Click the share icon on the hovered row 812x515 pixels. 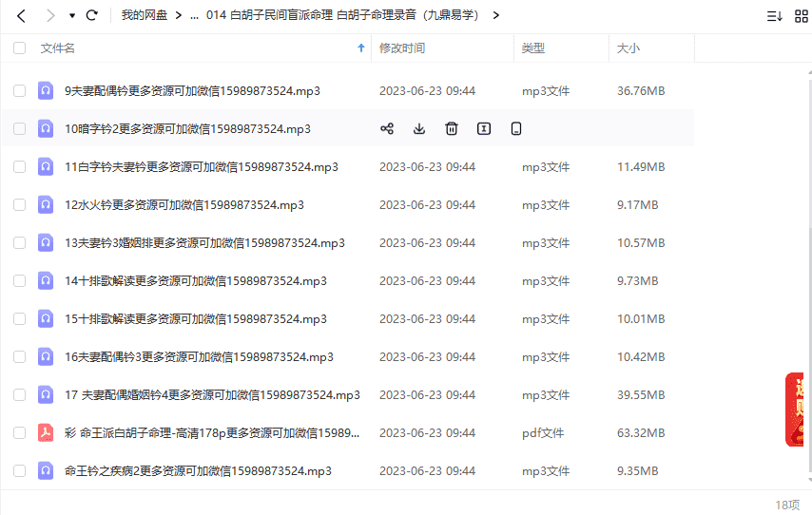point(387,129)
